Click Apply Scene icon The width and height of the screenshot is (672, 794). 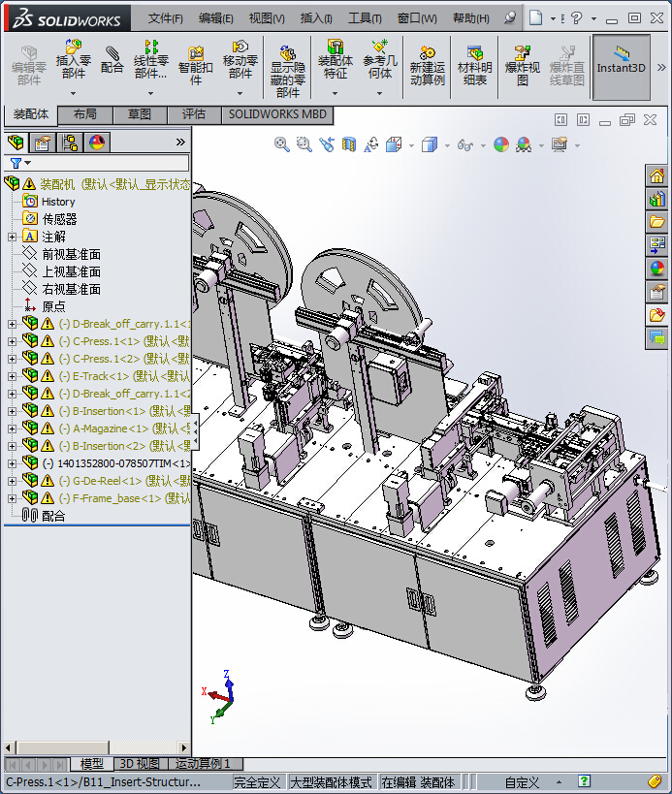tap(524, 144)
